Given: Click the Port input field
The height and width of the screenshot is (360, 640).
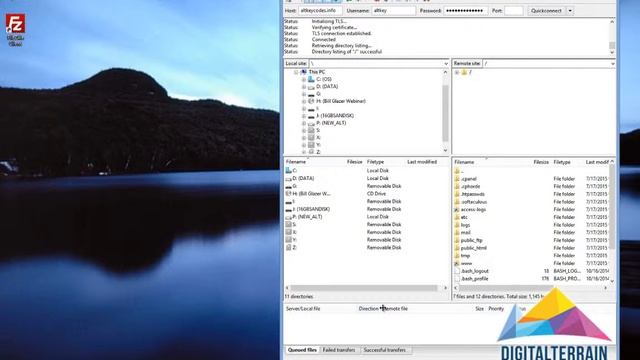Looking at the screenshot, I should [x=513, y=11].
